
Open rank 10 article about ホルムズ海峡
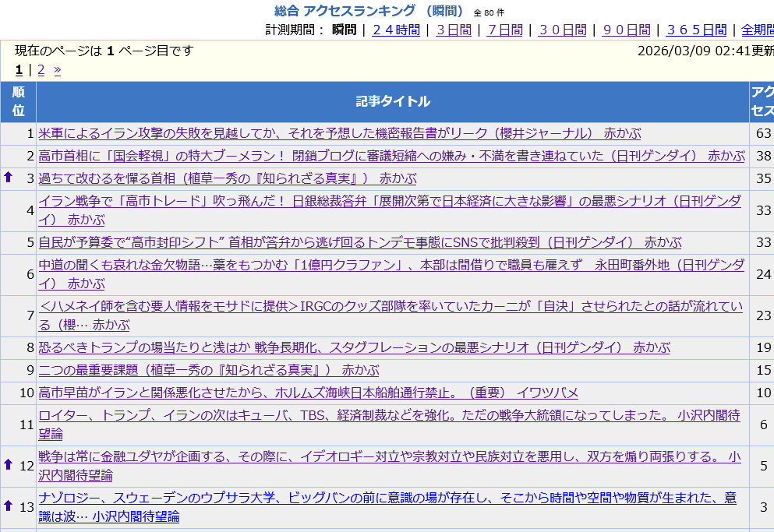pyautogui.click(x=308, y=393)
